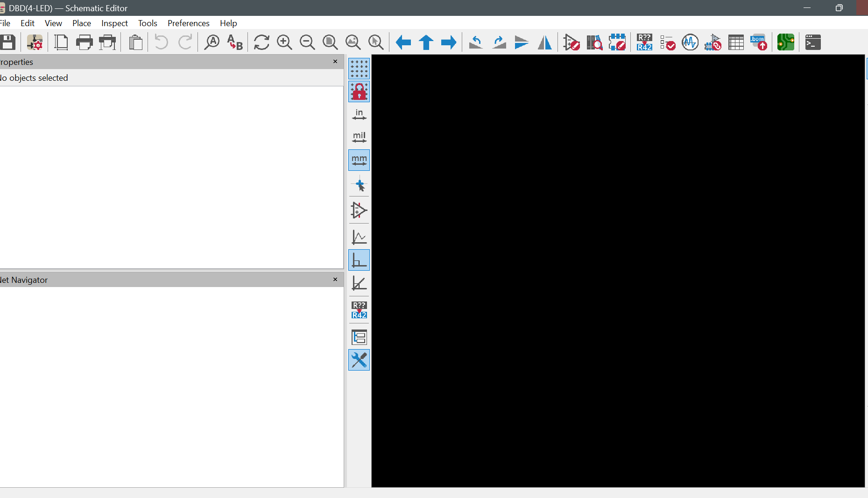Open the Find tool
Screen dimensions: 868x498
click(x=212, y=42)
